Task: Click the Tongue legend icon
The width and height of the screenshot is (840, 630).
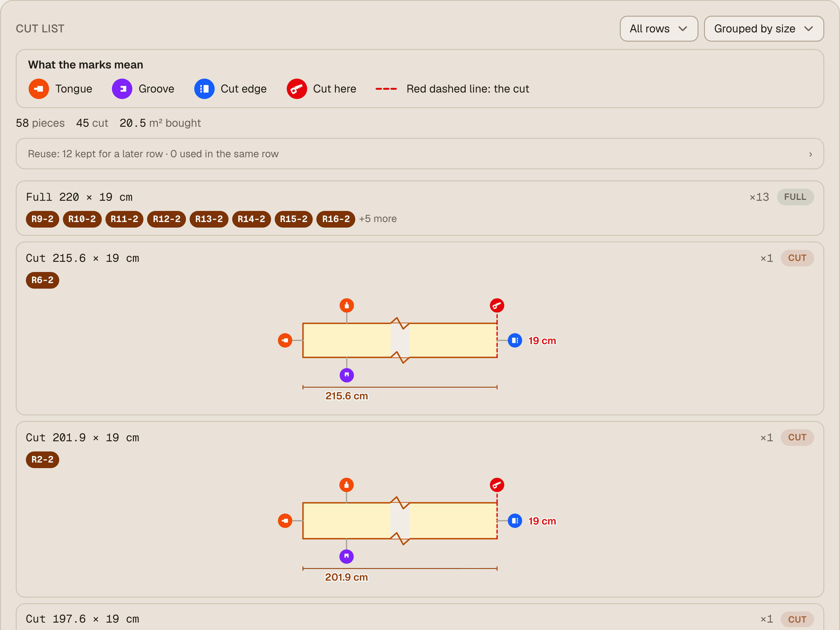Action: (x=39, y=89)
